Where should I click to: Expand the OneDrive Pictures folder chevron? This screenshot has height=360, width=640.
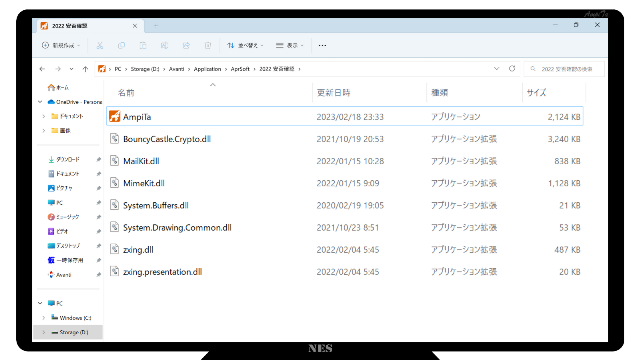pyautogui.click(x=44, y=131)
